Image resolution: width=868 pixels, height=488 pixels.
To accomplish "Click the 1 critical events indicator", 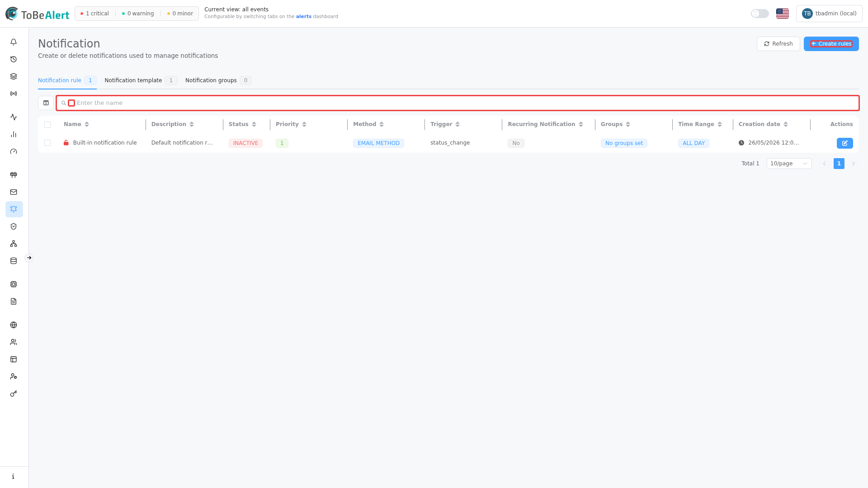I will point(94,14).
